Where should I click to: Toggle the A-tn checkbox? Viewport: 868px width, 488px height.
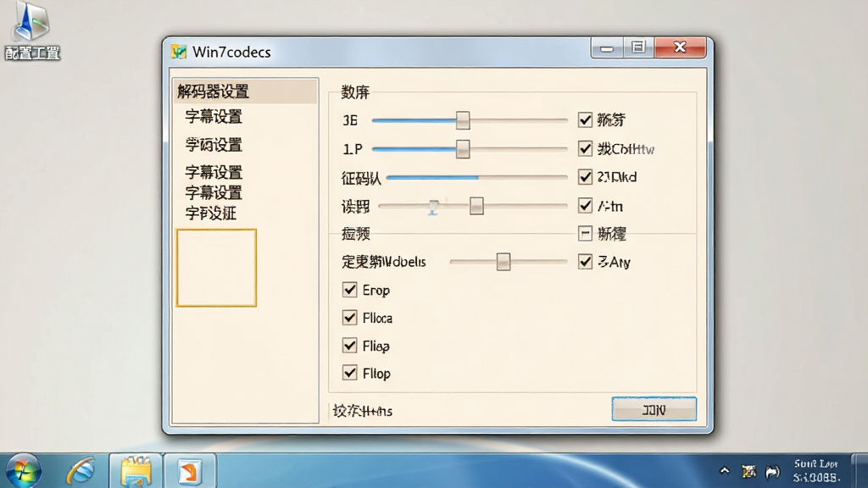coord(585,205)
